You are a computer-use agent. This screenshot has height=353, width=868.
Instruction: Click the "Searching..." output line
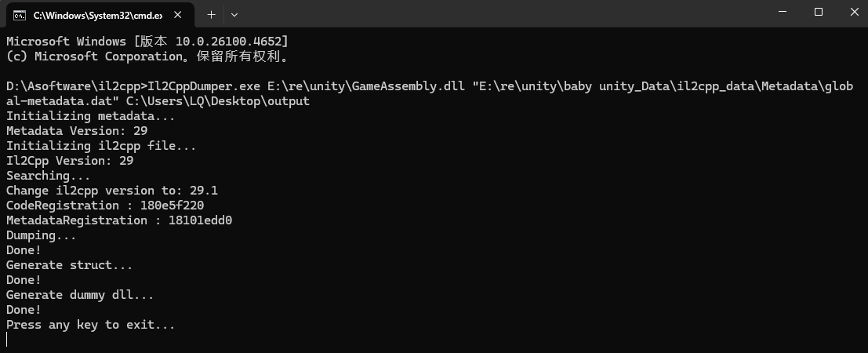48,176
